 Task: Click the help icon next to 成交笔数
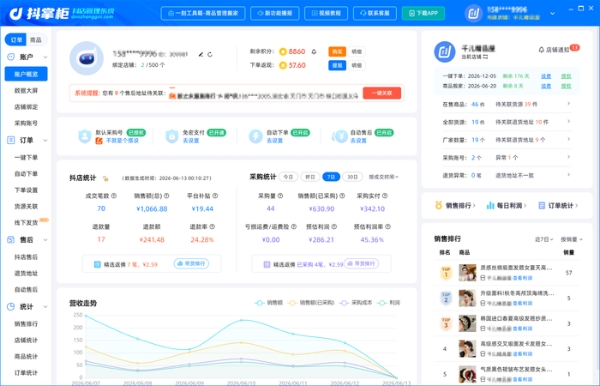click(114, 195)
